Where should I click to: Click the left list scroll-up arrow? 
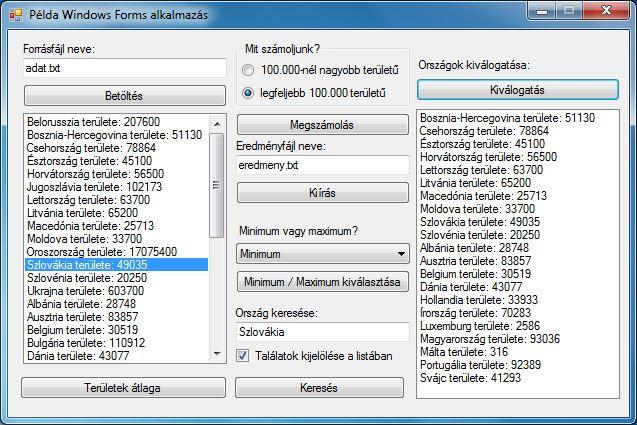pos(217,124)
